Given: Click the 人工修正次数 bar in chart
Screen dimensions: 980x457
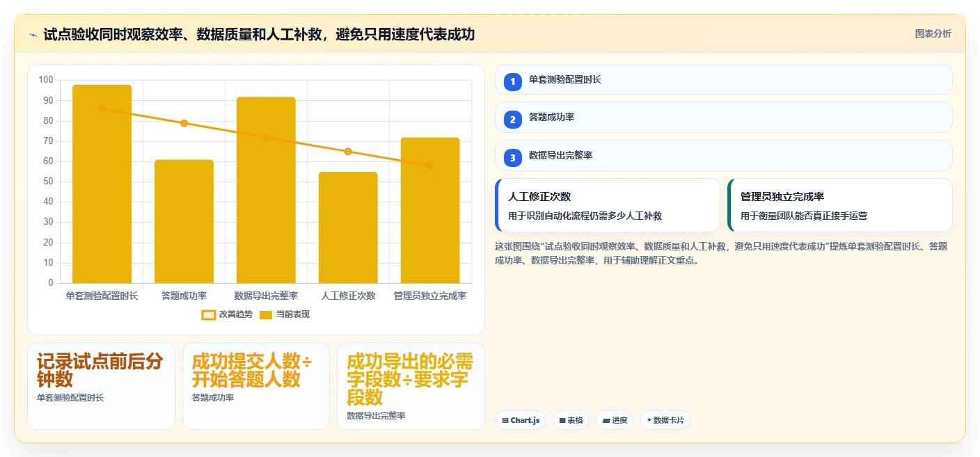Looking at the screenshot, I should [348, 227].
